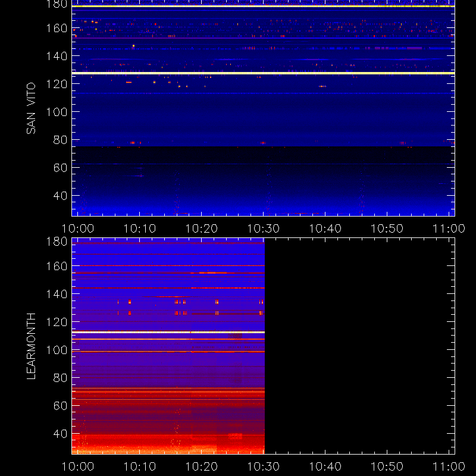Select the 60 tick label on Learmonth plot
The width and height of the screenshot is (476, 476).
click(x=60, y=406)
